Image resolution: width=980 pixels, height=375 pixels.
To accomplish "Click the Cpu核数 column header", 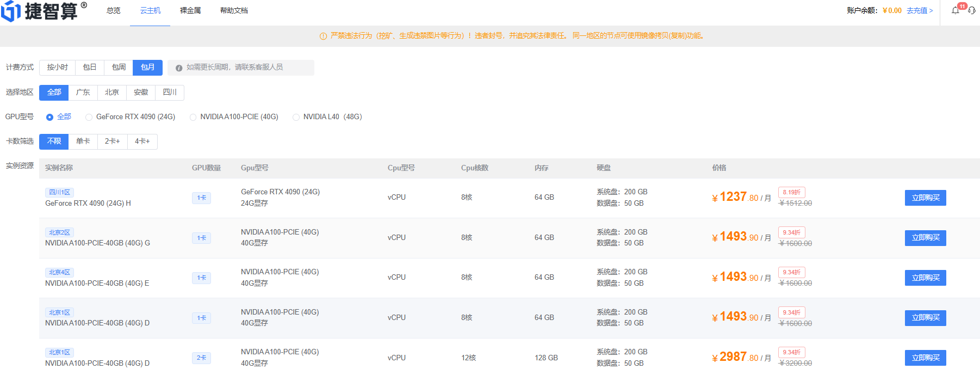I will pyautogui.click(x=475, y=168).
